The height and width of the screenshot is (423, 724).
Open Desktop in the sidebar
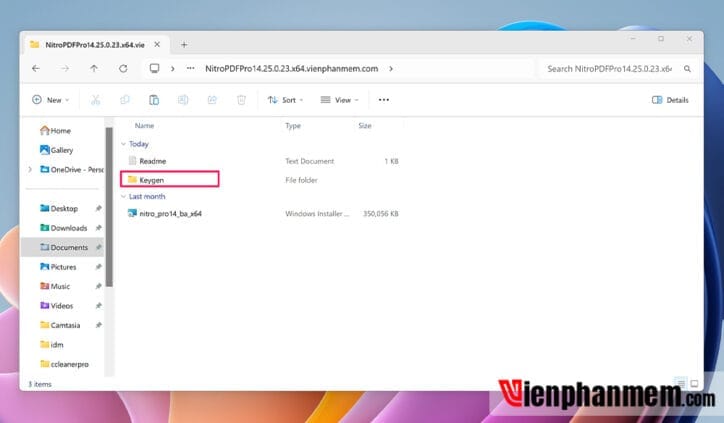click(x=59, y=208)
